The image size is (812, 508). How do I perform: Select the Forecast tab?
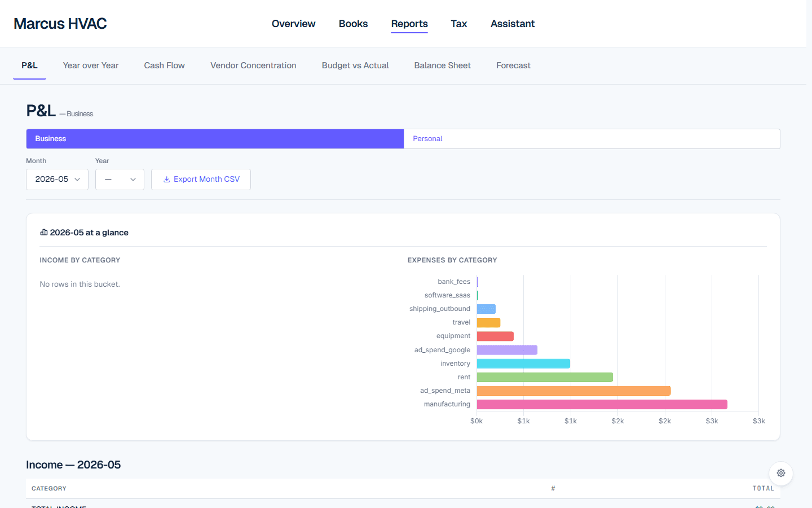click(513, 65)
